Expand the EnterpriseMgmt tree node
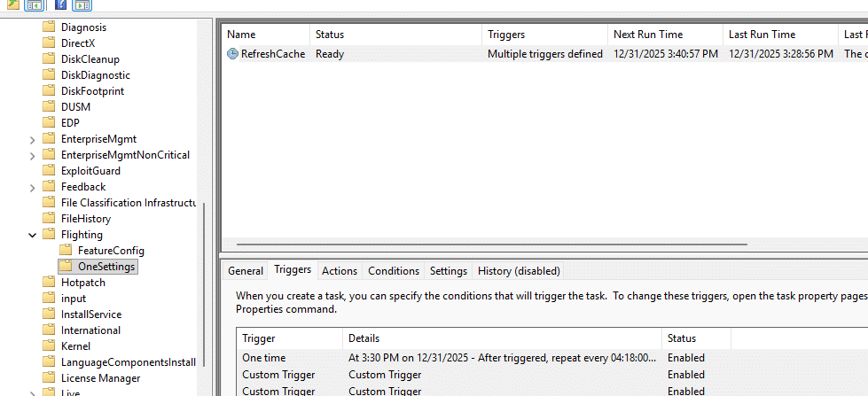 point(33,139)
